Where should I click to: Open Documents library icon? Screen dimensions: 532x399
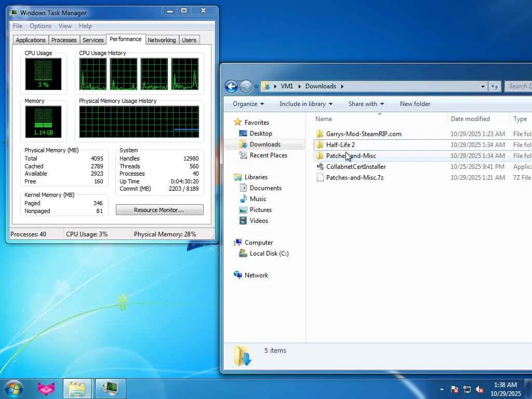(x=243, y=188)
